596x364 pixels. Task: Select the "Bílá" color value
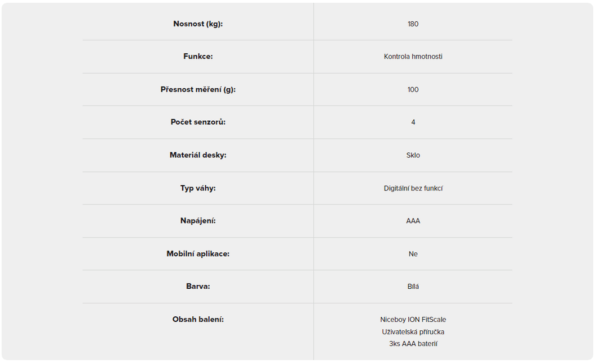[x=413, y=286]
